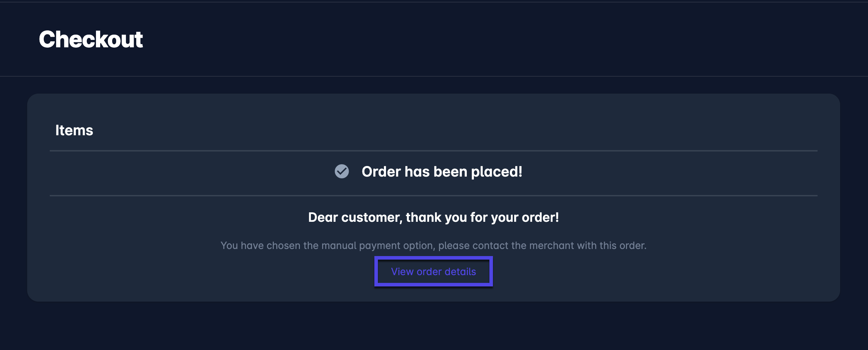Click the "Order has been placed!" text
This screenshot has height=350, width=868.
tap(442, 172)
